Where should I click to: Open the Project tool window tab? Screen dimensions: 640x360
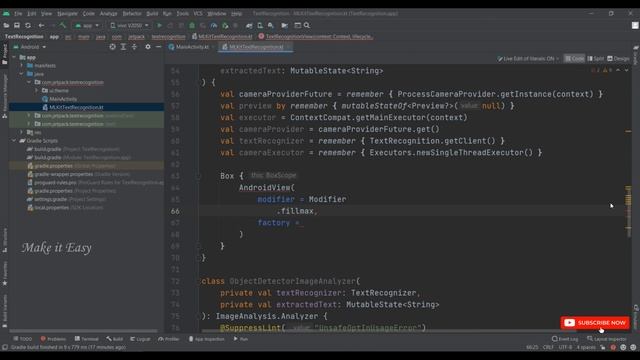[4, 54]
